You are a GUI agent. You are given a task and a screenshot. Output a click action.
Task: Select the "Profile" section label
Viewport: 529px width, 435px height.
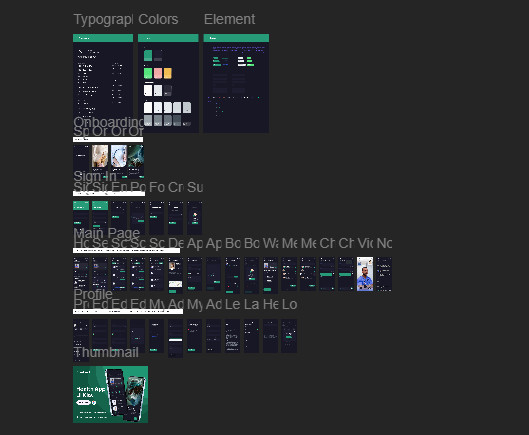pos(93,294)
